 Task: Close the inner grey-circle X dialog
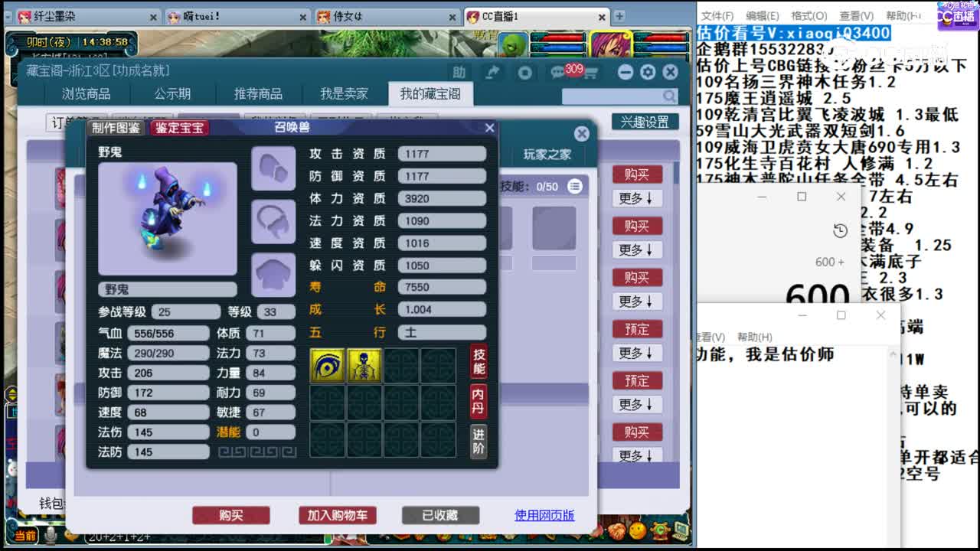[582, 134]
